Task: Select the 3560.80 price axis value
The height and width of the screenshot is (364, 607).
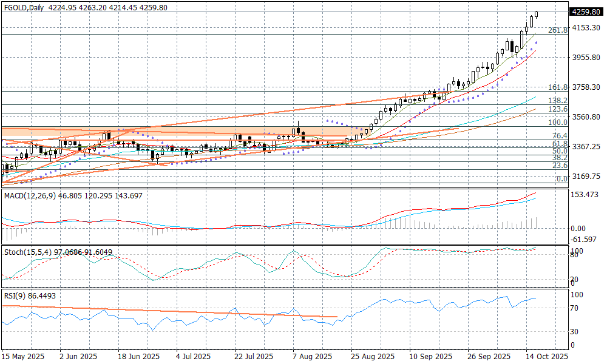Action: [586, 117]
